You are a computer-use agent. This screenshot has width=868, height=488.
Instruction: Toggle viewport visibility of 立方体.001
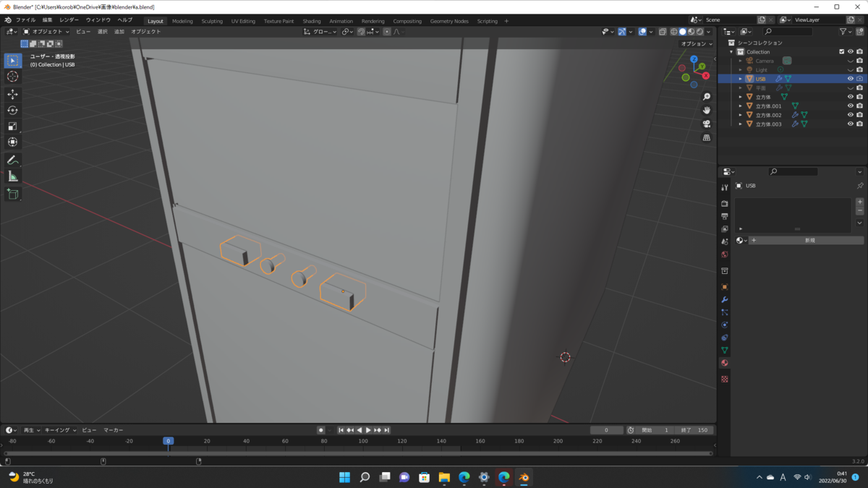851,106
